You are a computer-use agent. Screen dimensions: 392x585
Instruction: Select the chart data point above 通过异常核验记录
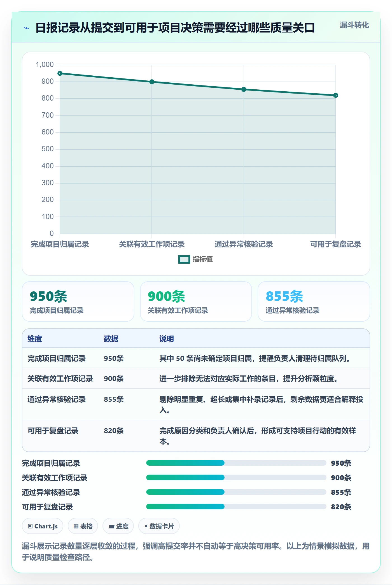244,89
